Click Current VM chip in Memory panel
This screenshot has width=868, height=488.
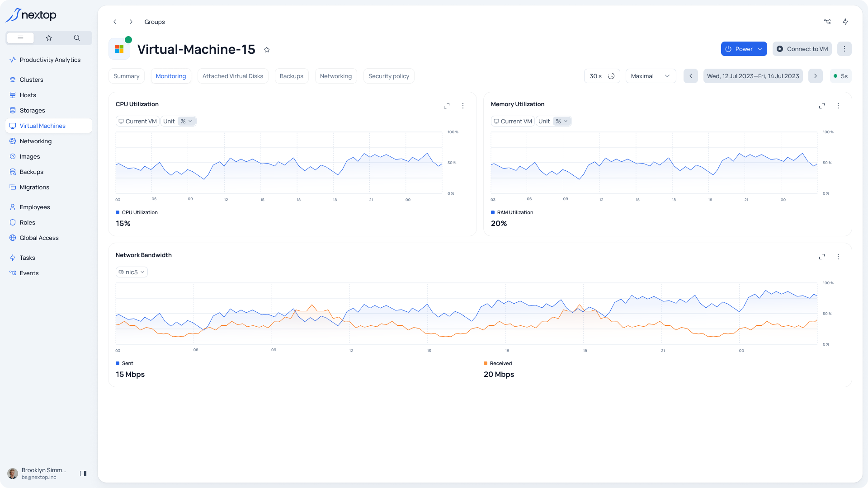[513, 121]
